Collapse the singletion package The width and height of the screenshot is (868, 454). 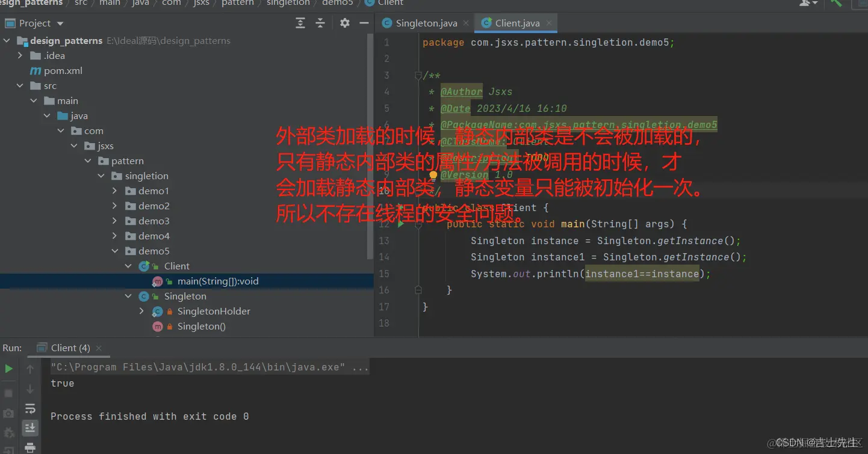(102, 176)
